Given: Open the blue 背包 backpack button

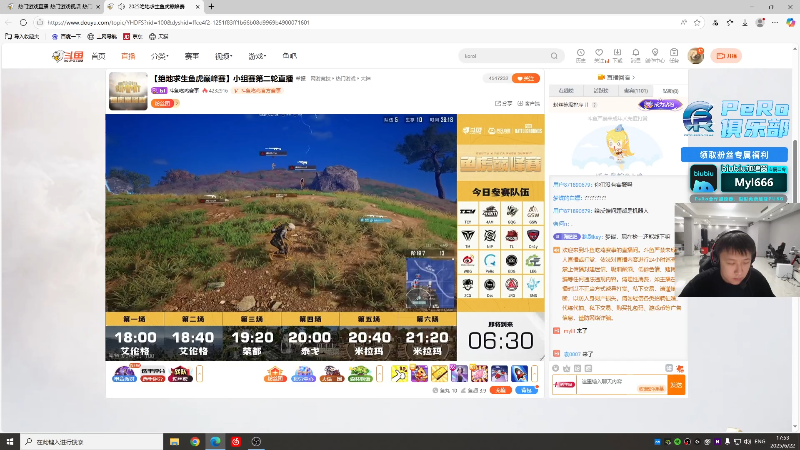Looking at the screenshot, I should click(x=526, y=390).
